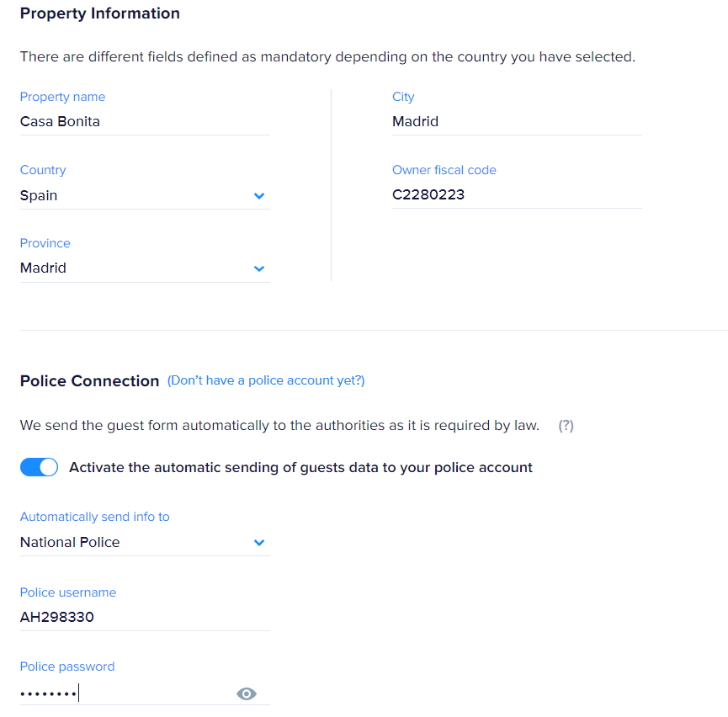The width and height of the screenshot is (728, 717).
Task: Open 'Don't have a police account yet?' link
Action: (266, 380)
